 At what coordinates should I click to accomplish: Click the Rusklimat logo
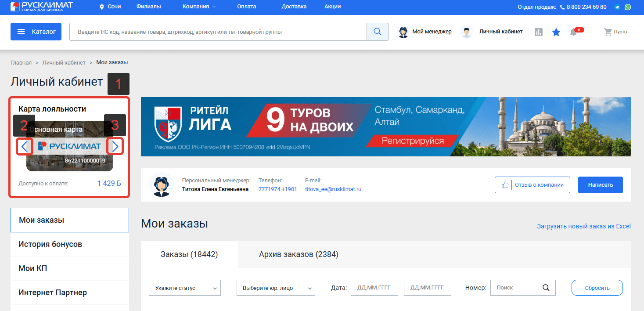coord(42,6)
